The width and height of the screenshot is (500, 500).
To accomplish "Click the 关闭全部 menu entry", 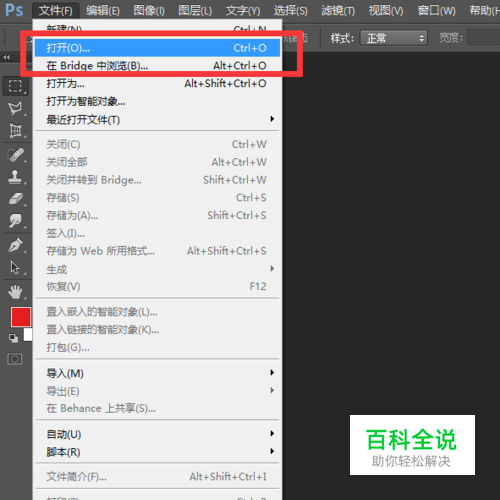I will pyautogui.click(x=157, y=162).
